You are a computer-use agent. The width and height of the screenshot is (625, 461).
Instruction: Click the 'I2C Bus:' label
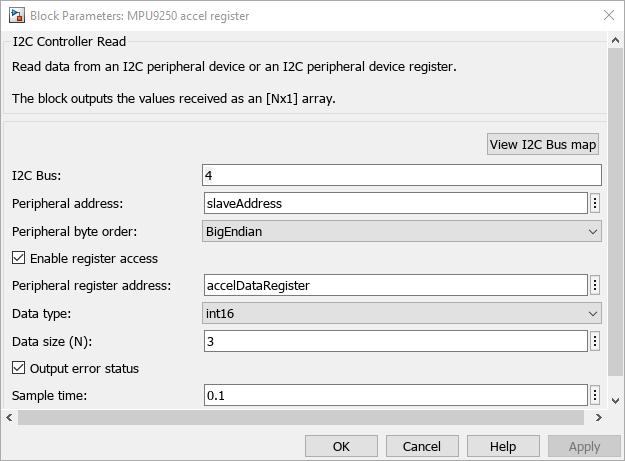click(37, 175)
